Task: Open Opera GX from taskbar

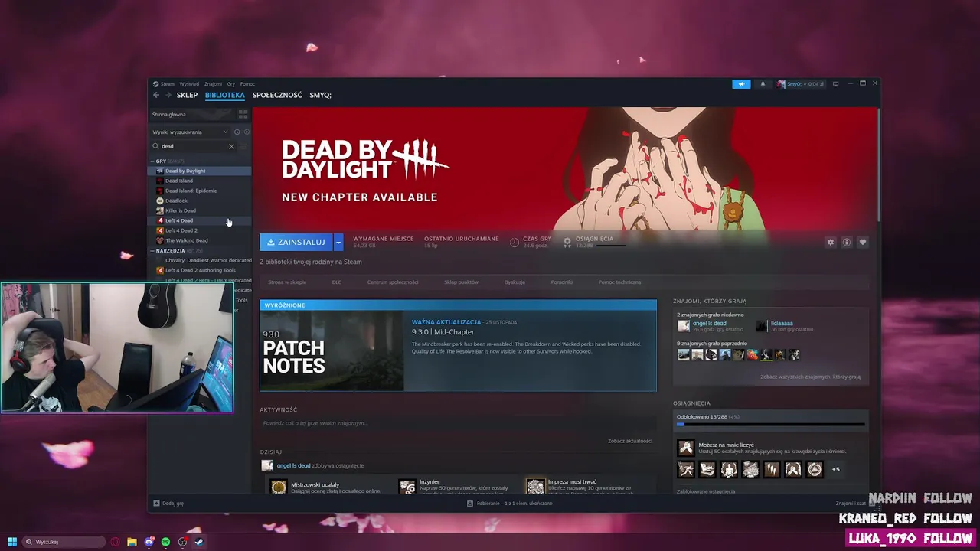Action: tap(115, 542)
